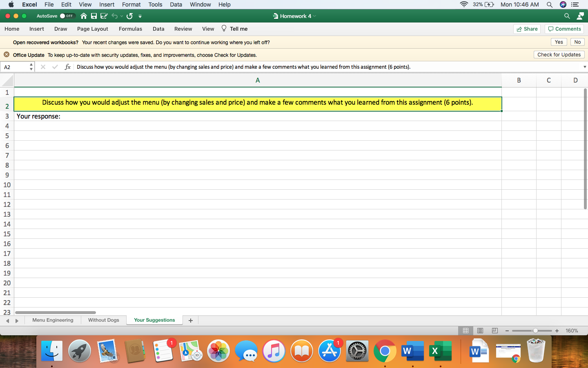Open Excel from the Dock
This screenshot has width=588, height=368.
(x=440, y=350)
